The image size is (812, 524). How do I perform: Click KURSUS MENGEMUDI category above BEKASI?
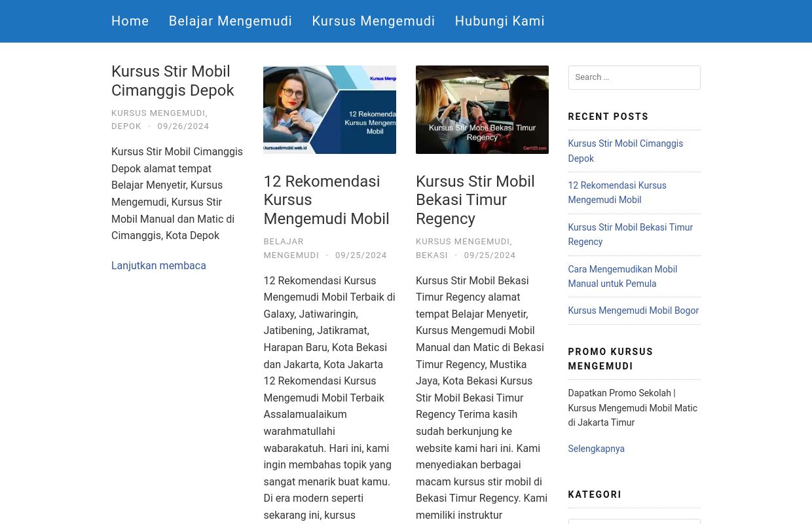pos(464,241)
